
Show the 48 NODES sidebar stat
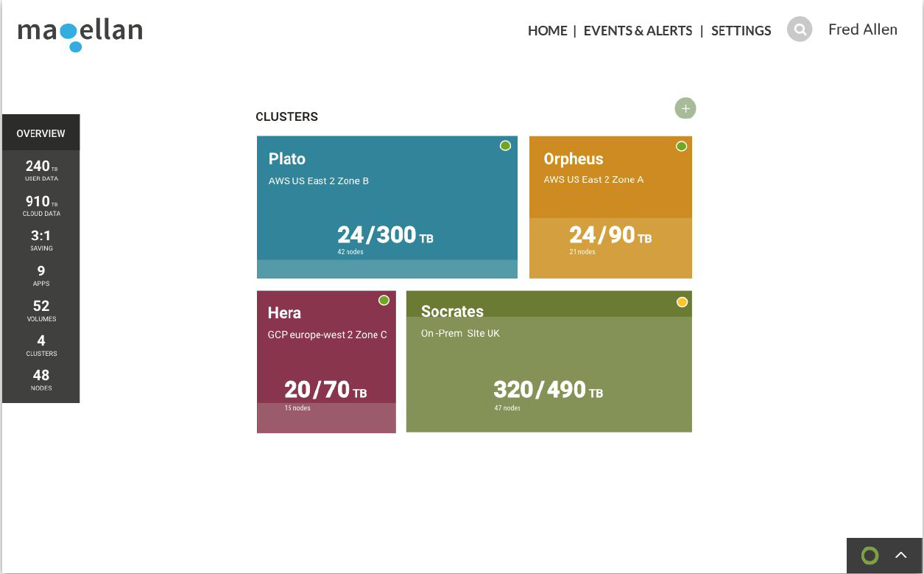pyautogui.click(x=41, y=380)
